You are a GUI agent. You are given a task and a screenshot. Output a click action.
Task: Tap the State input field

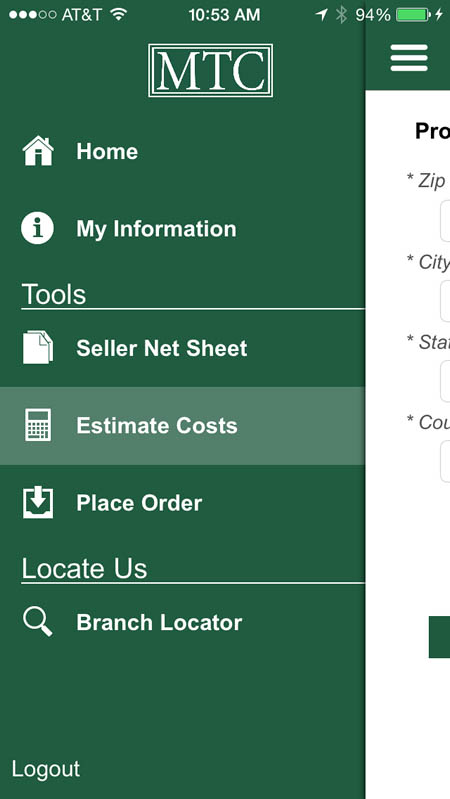click(445, 381)
